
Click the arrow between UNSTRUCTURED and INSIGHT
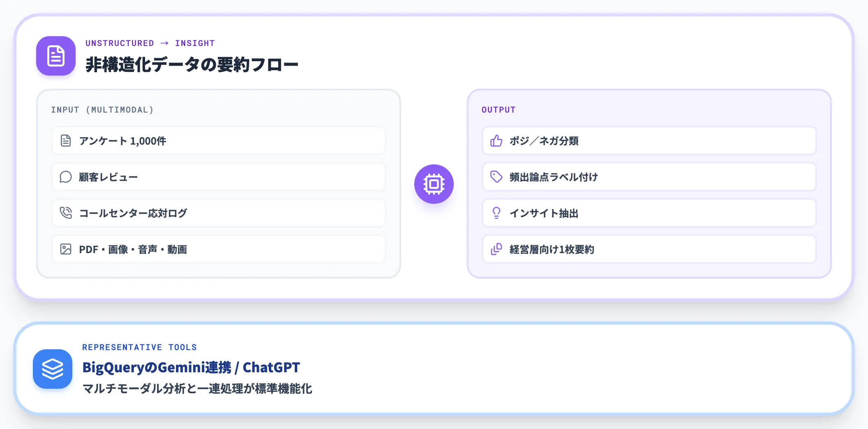pyautogui.click(x=164, y=43)
